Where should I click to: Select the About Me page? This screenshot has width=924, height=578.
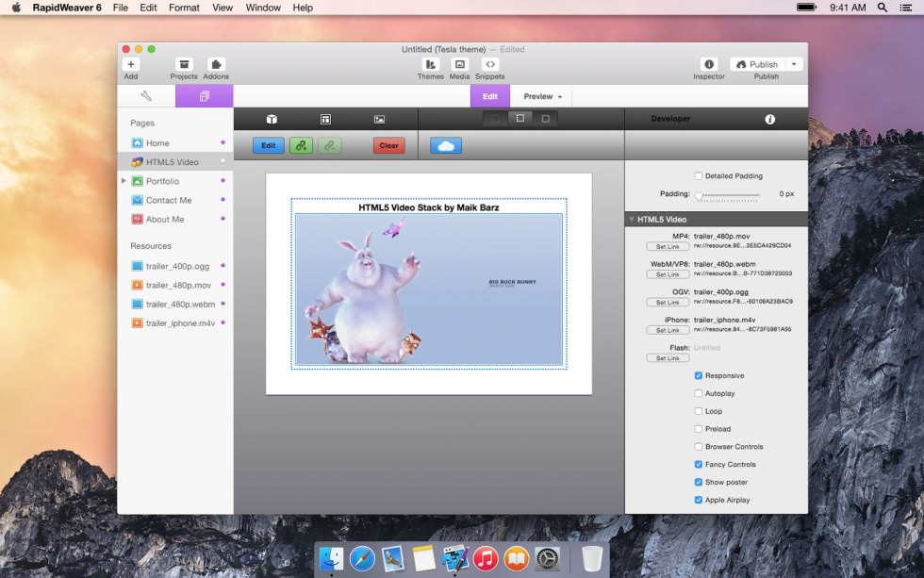175,219
